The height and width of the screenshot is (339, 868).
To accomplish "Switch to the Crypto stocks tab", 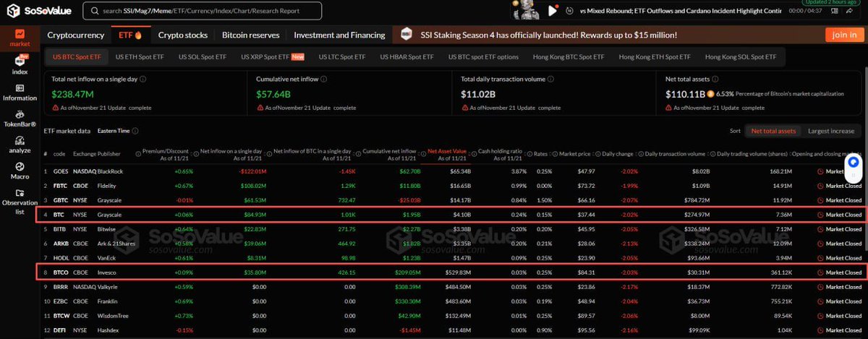I will [183, 35].
